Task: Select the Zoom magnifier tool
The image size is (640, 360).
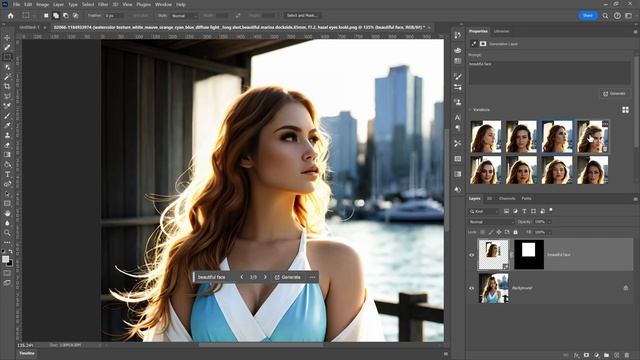Action: 7,233
